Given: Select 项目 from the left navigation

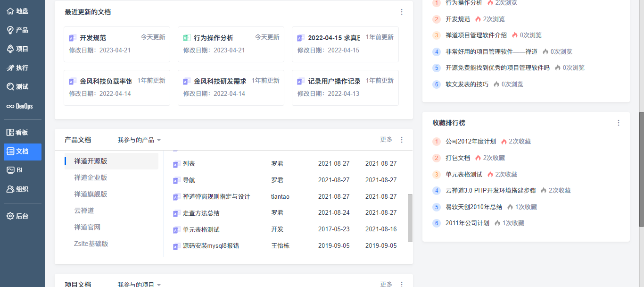Looking at the screenshot, I should point(22,49).
